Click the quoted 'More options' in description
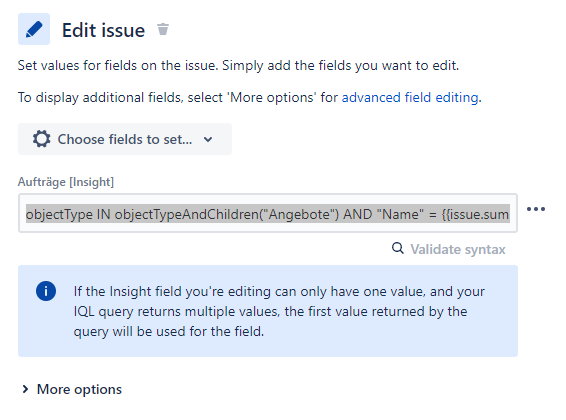 click(271, 97)
